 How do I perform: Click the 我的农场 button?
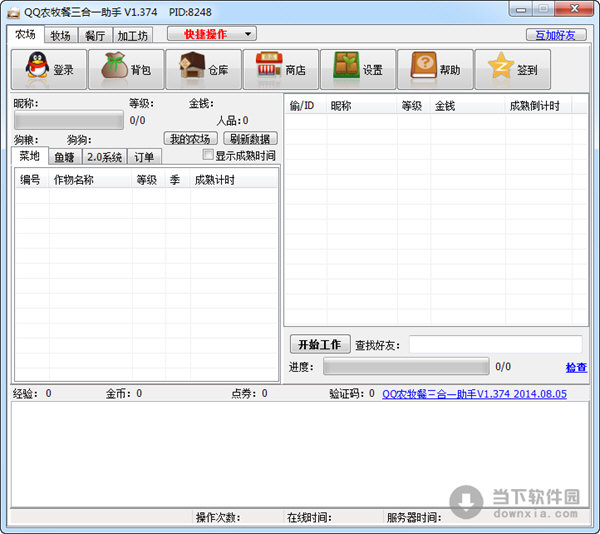(x=191, y=138)
